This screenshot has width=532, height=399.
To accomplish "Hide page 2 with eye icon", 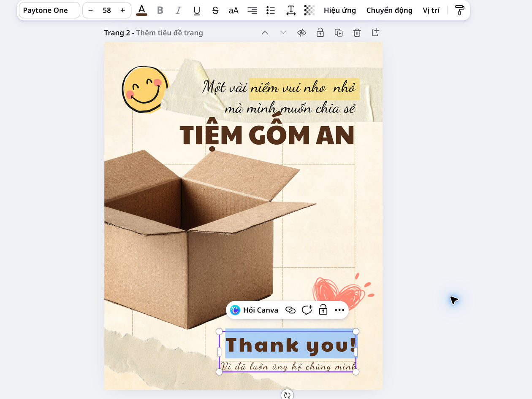I will [301, 32].
